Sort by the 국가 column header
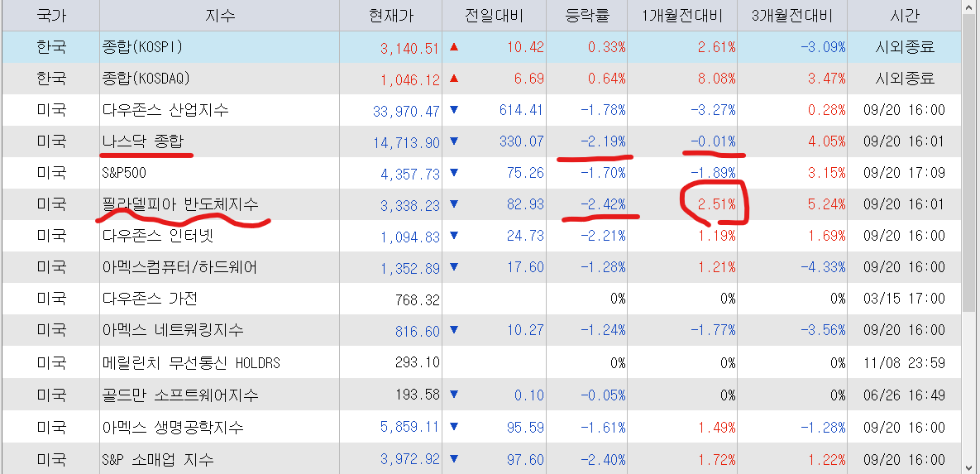980x474 pixels. 50,16
